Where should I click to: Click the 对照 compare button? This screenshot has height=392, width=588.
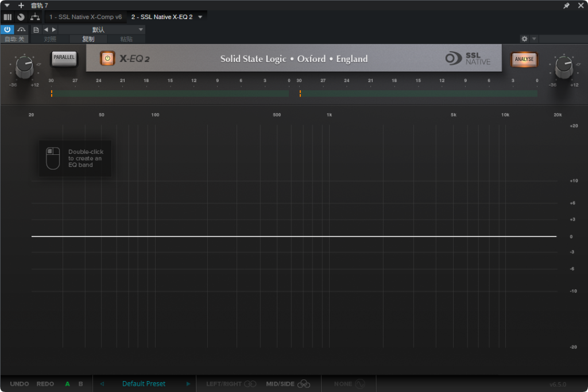click(50, 39)
